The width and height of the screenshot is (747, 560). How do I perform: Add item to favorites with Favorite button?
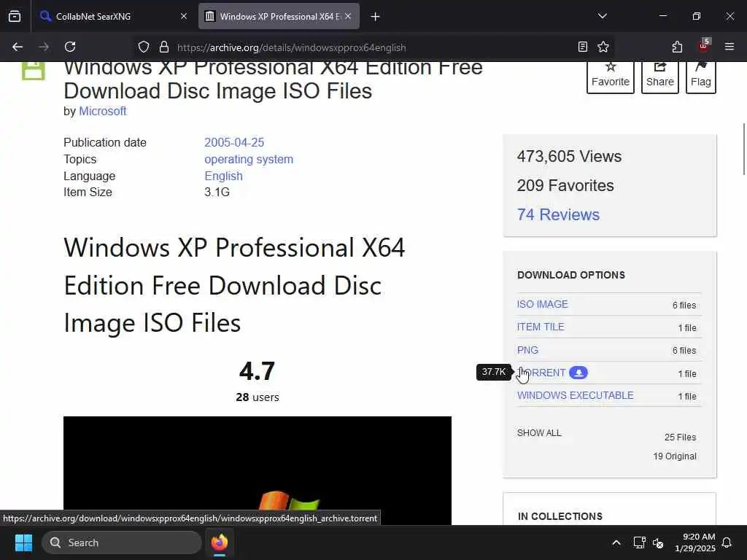pyautogui.click(x=611, y=77)
